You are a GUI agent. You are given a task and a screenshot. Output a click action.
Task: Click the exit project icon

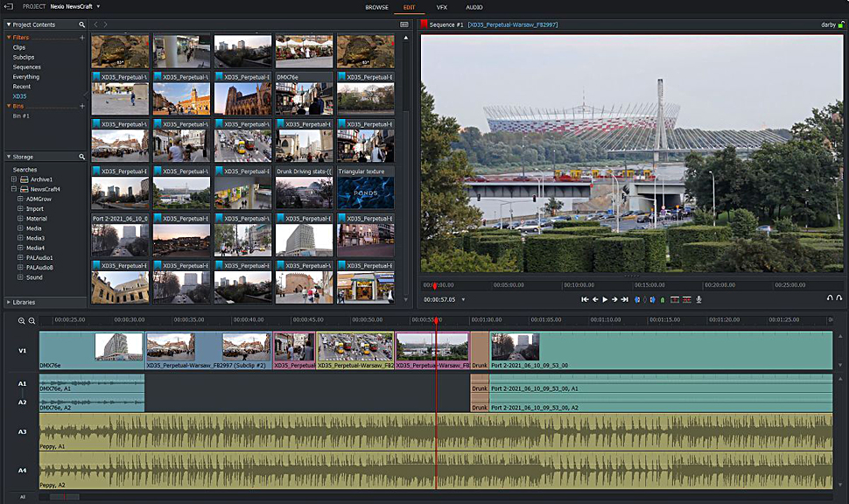pos(8,6)
